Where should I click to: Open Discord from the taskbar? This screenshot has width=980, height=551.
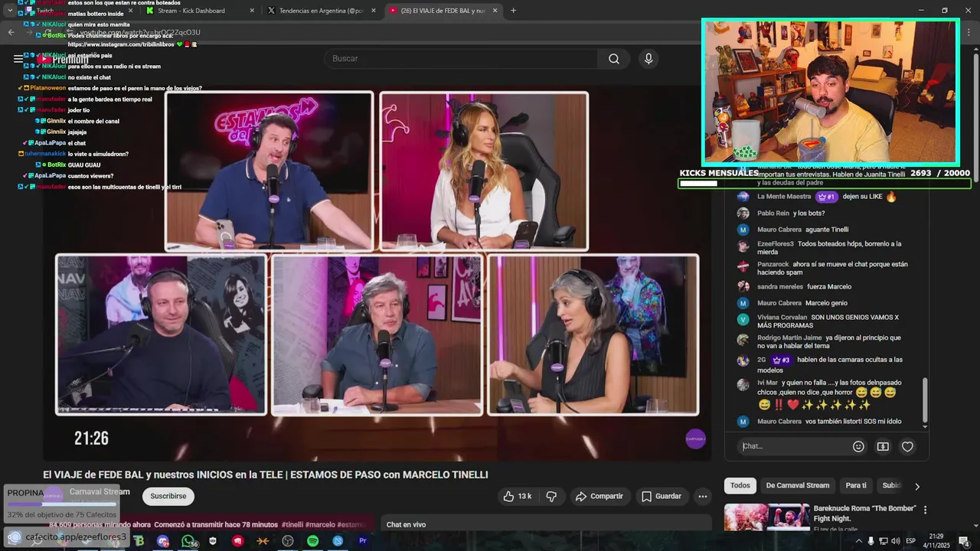coord(163,541)
